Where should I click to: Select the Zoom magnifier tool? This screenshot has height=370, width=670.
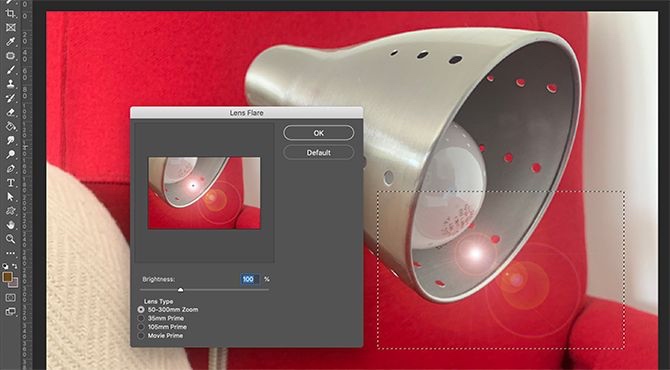click(x=11, y=239)
